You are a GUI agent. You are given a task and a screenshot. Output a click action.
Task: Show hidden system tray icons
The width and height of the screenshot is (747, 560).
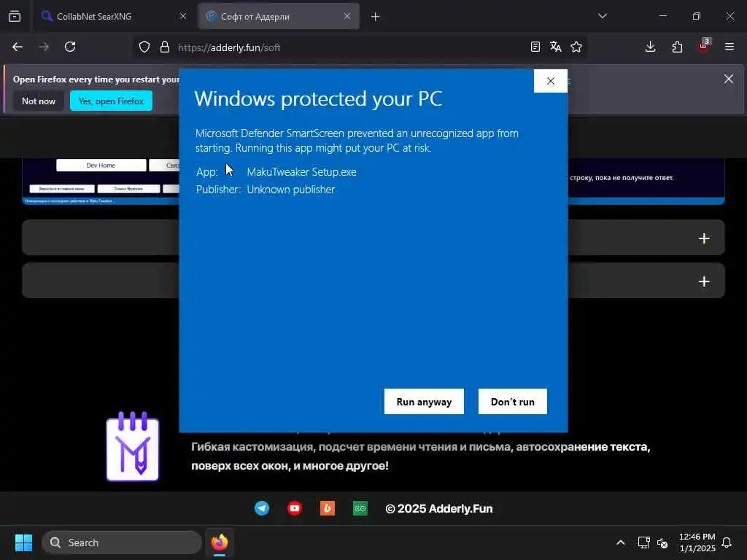click(620, 542)
